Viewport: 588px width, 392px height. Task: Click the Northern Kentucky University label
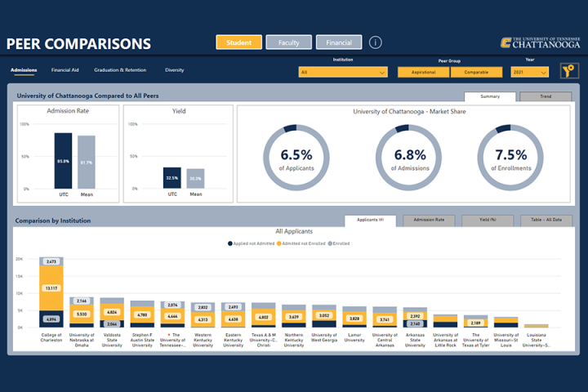pos(294,340)
